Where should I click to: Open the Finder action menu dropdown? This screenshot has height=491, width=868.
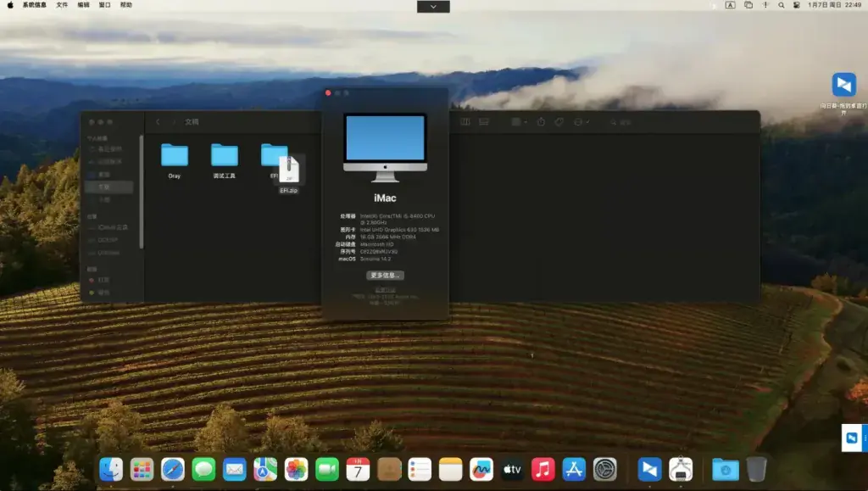pyautogui.click(x=581, y=122)
